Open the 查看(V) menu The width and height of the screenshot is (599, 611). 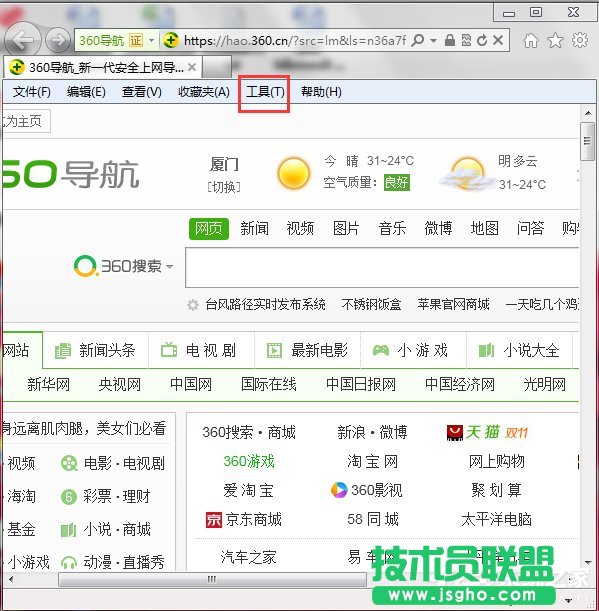pos(142,92)
